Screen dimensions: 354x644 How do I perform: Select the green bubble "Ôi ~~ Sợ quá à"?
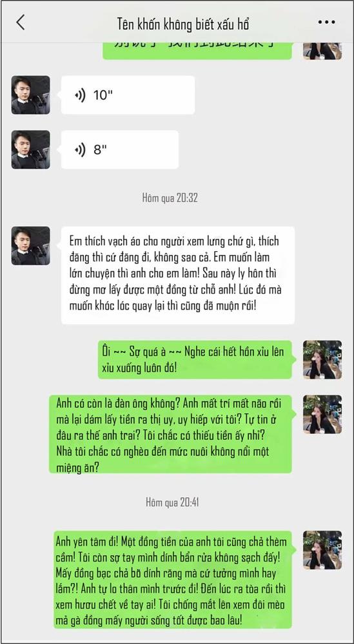[195, 359]
